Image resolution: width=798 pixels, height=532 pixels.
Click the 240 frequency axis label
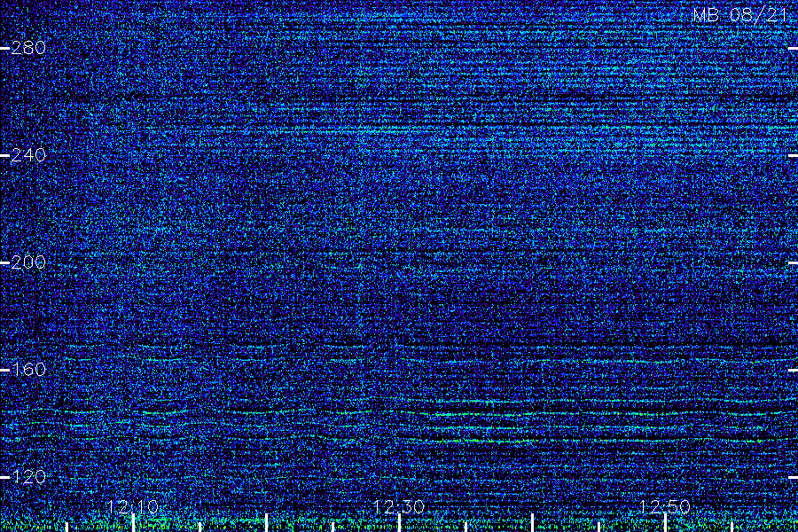pyautogui.click(x=28, y=155)
